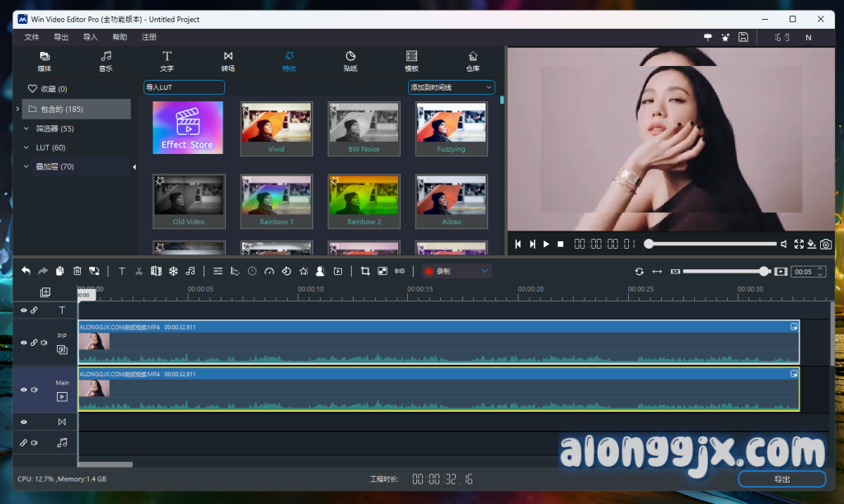Hide the PIP track with eye icon
Screen dimensions: 844x504
click(x=24, y=343)
